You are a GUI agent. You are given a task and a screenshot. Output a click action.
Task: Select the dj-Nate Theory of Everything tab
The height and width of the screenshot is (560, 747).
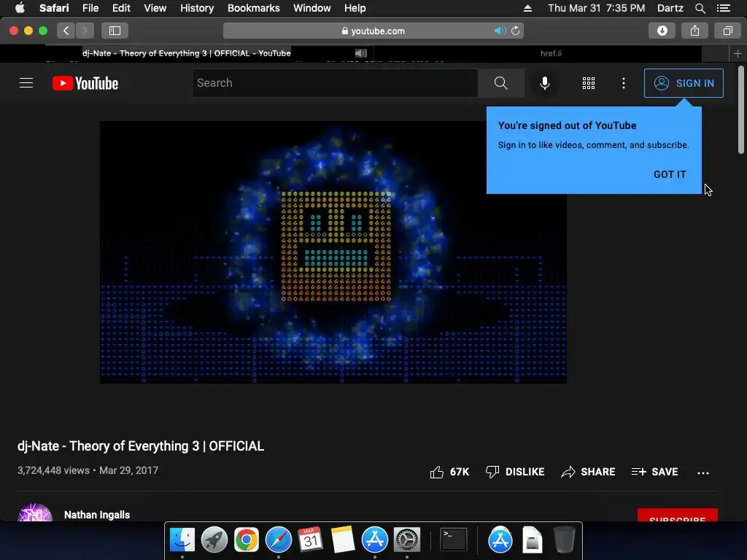186,53
